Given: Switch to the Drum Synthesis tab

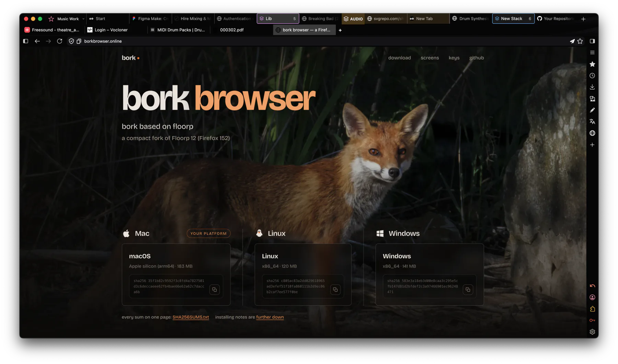Looking at the screenshot, I should pos(471,19).
